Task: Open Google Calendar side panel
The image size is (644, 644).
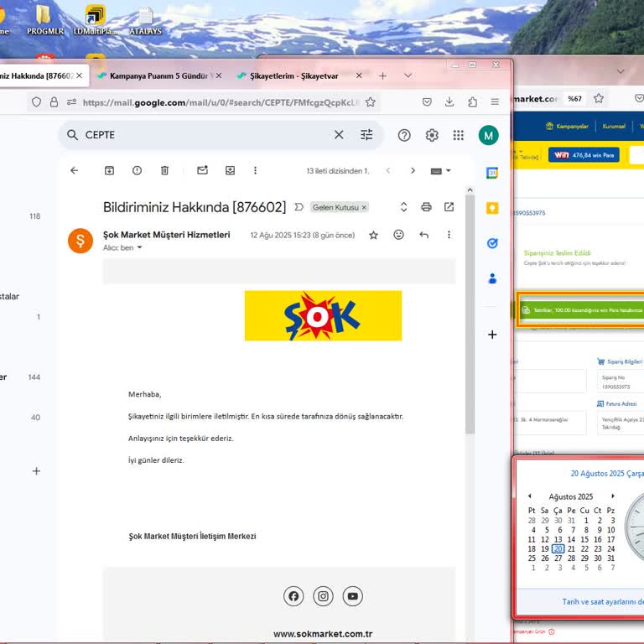Action: [x=492, y=173]
